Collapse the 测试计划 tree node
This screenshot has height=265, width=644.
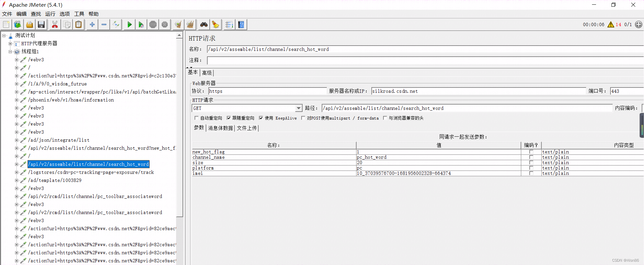[x=4, y=35]
